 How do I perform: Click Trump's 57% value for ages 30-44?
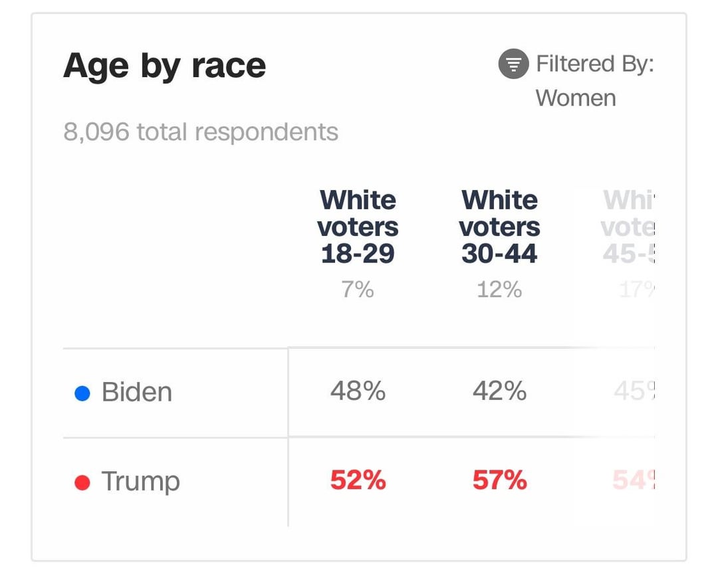point(499,480)
